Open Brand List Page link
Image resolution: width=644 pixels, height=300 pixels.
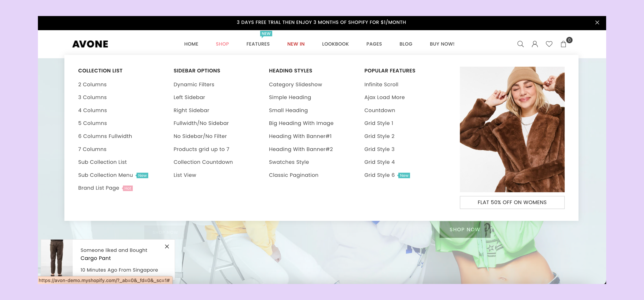coord(99,188)
